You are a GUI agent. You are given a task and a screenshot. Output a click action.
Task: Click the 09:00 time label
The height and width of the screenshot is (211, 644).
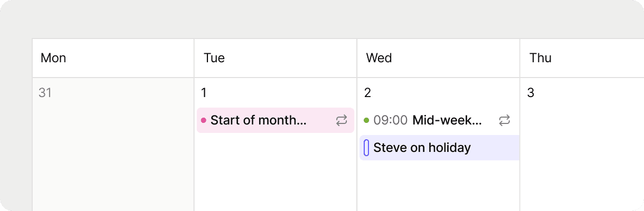tap(391, 121)
